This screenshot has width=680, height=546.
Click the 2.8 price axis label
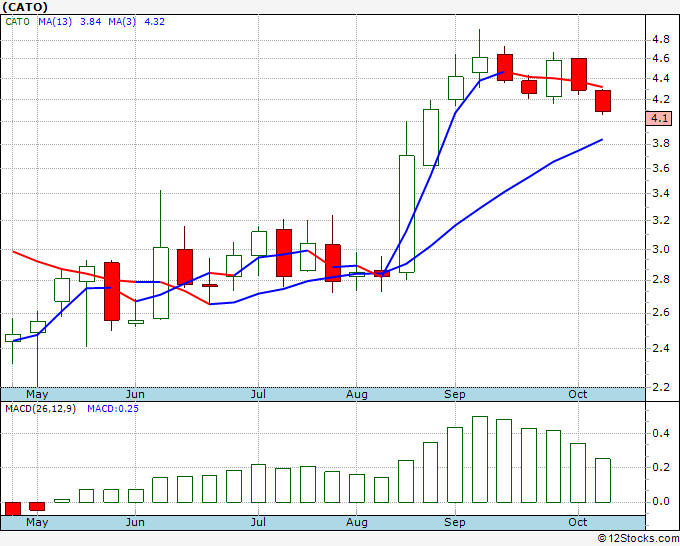click(x=661, y=280)
